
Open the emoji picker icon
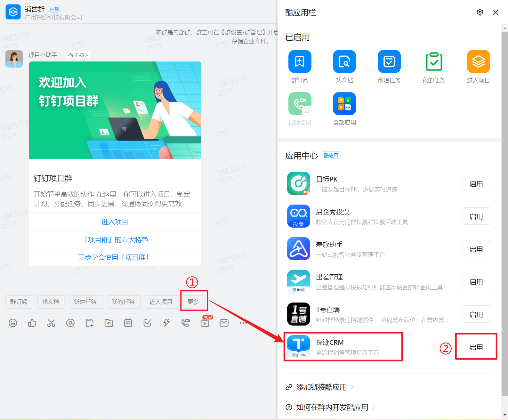pyautogui.click(x=13, y=323)
